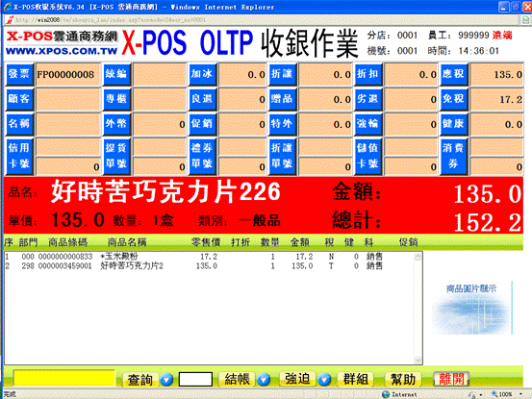Click the 幫助 help button

(x=403, y=379)
